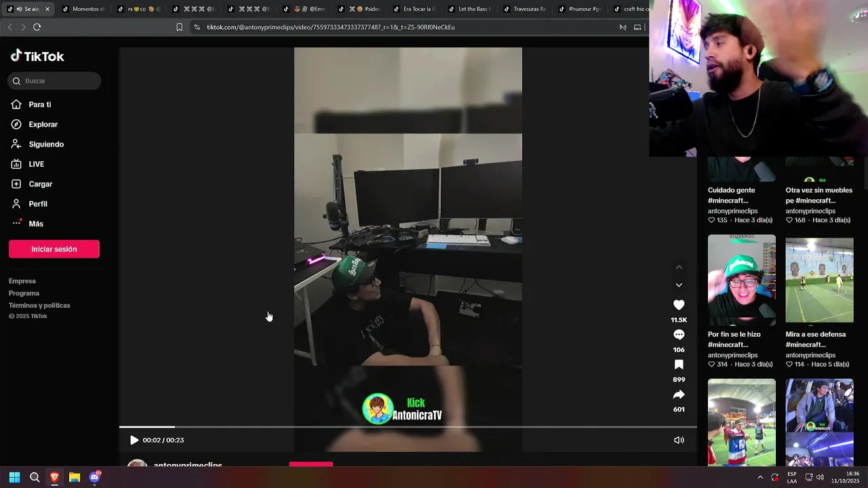868x488 pixels.
Task: Click antonyprimeclips under 'Por fin se le hizo'
Action: pos(732,355)
